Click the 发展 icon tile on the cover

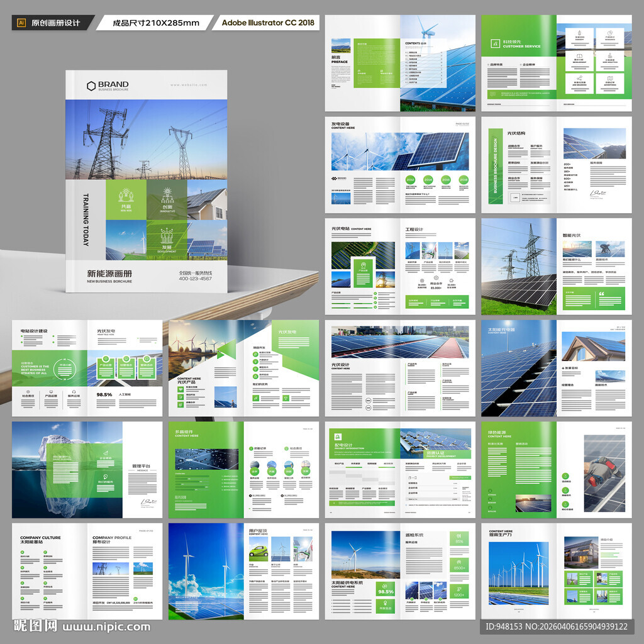point(167,240)
